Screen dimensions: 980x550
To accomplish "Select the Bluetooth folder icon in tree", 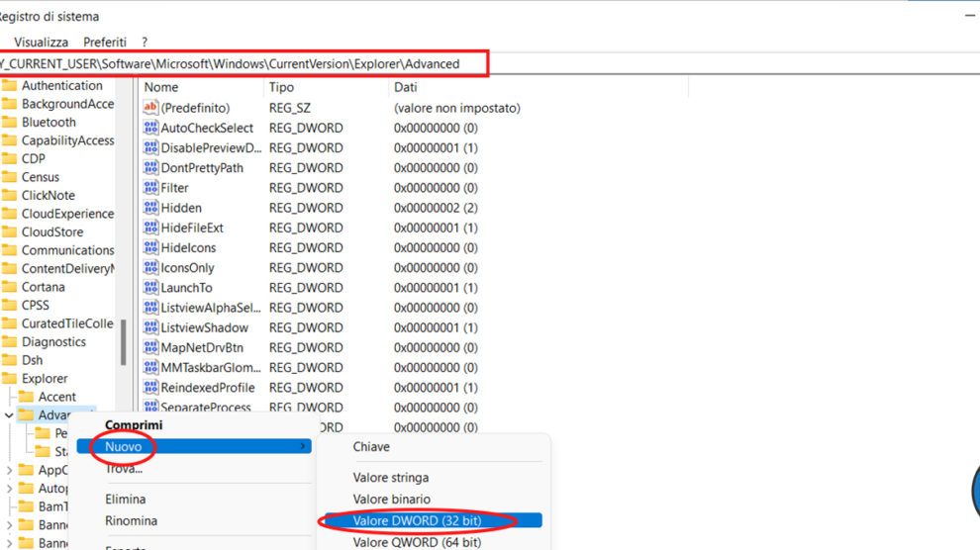I will pos(10,123).
